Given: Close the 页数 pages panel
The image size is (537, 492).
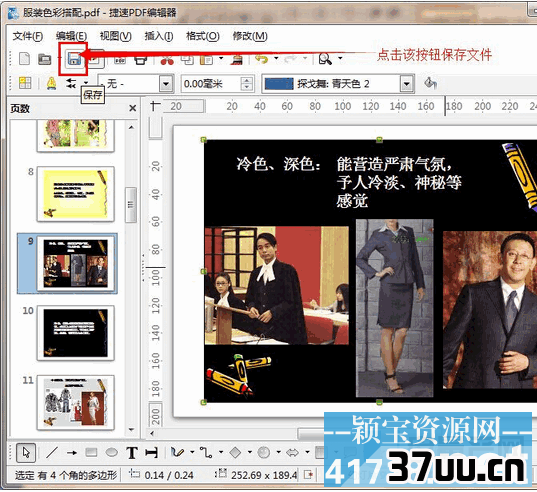Looking at the screenshot, I should tap(133, 108).
